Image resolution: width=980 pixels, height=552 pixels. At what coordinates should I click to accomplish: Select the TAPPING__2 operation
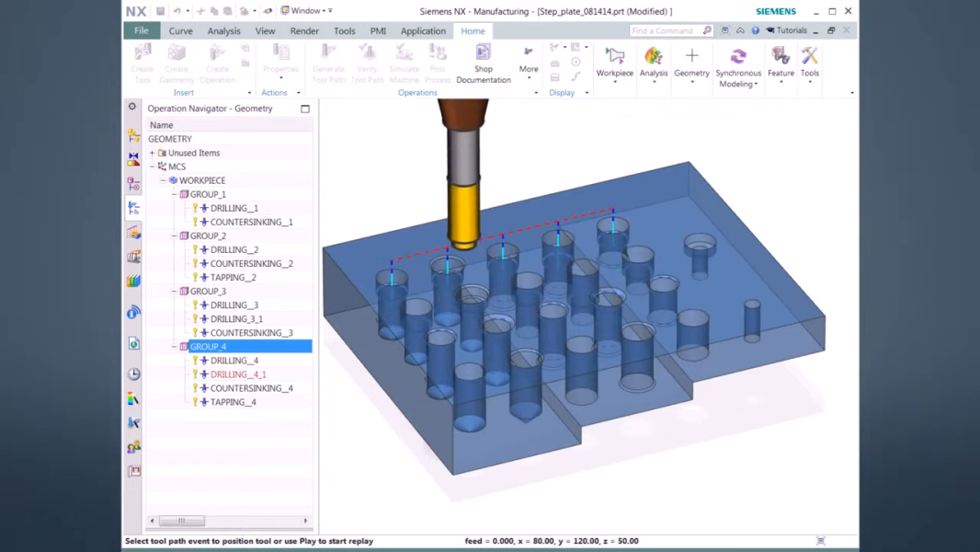234,278
